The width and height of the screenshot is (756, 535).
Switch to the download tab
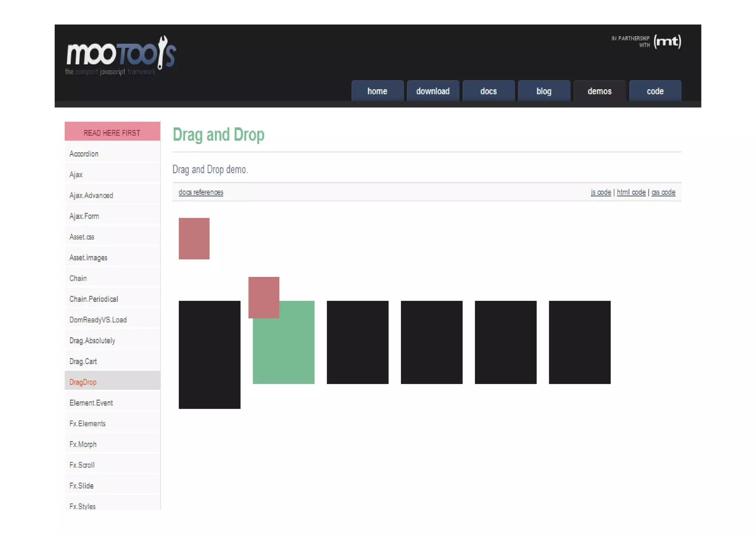click(433, 91)
